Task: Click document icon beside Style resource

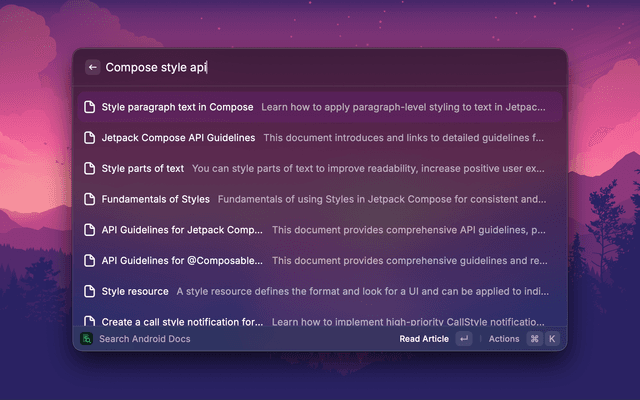Action: [x=89, y=291]
